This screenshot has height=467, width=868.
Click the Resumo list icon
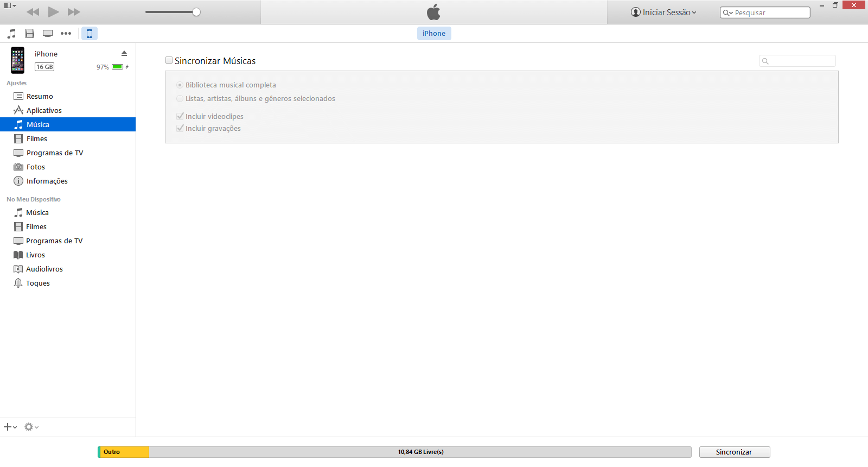pos(18,96)
